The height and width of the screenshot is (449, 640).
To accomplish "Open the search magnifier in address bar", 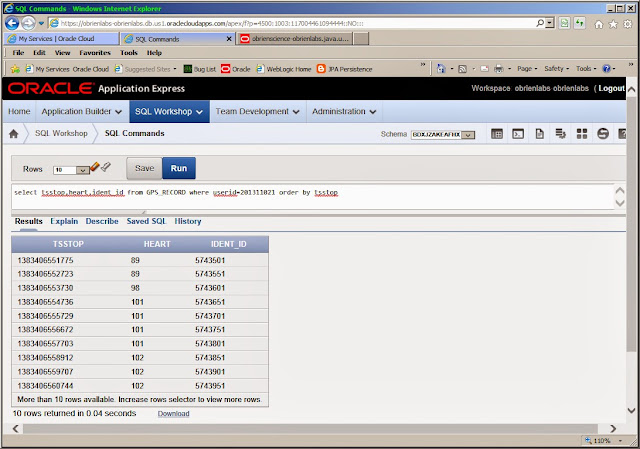I will 540,23.
